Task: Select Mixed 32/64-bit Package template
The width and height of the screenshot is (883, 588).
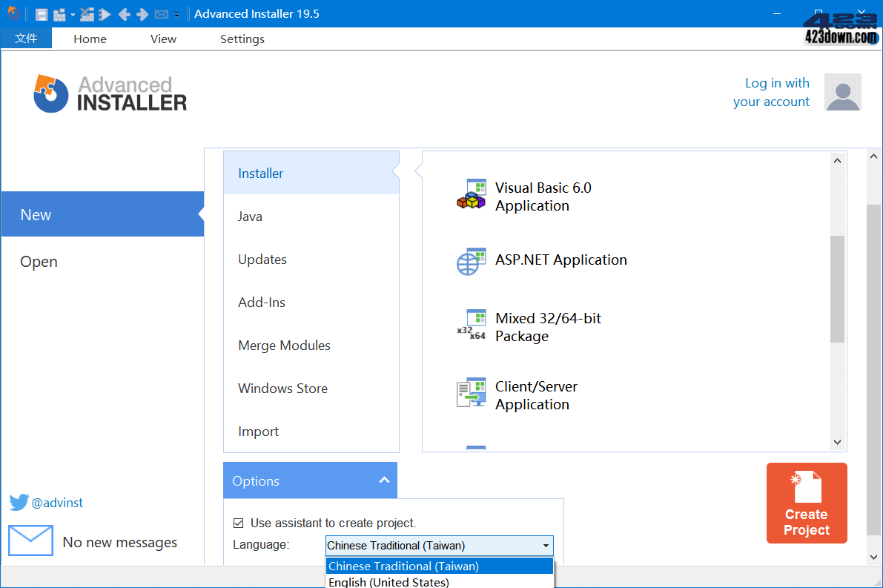Action: click(548, 326)
